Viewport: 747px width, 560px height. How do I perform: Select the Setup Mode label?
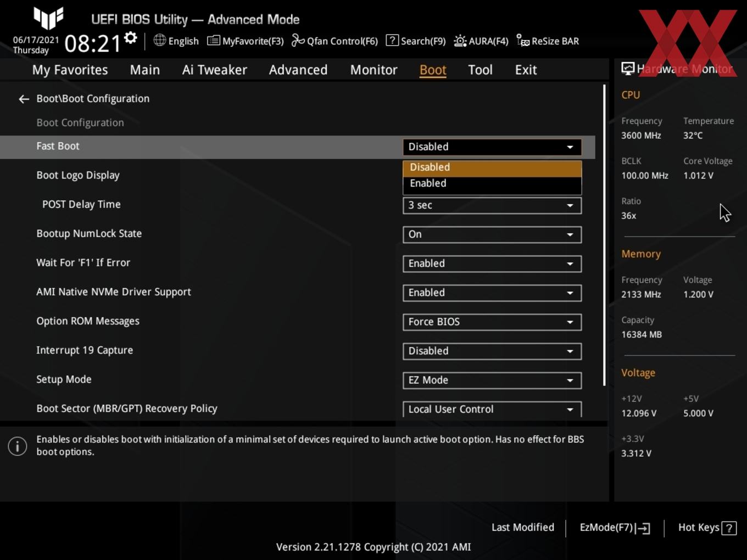64,379
